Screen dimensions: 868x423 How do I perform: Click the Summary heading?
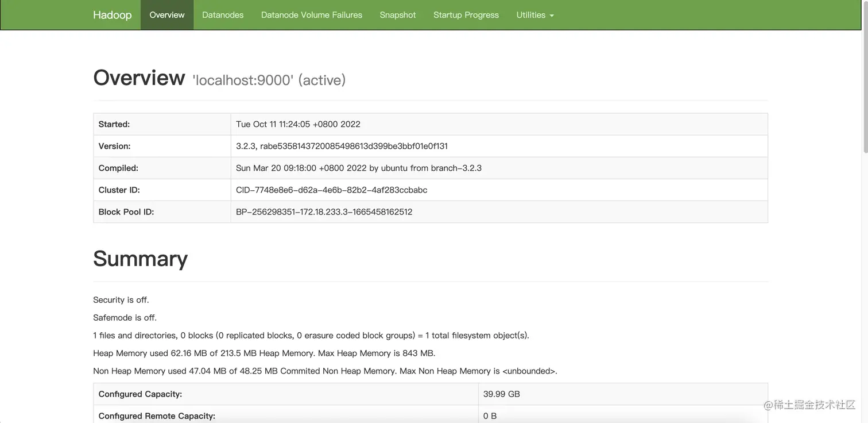click(x=141, y=259)
